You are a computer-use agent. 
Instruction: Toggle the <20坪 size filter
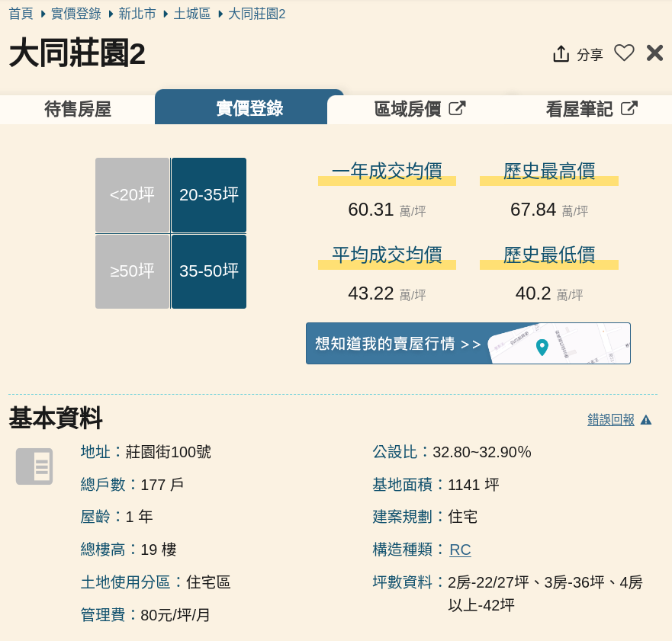pos(132,195)
